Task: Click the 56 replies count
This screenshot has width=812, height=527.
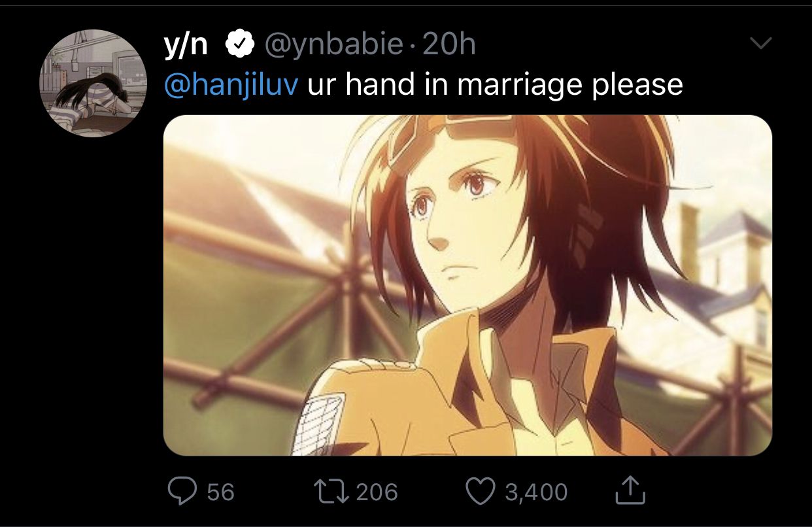Action: 220,491
